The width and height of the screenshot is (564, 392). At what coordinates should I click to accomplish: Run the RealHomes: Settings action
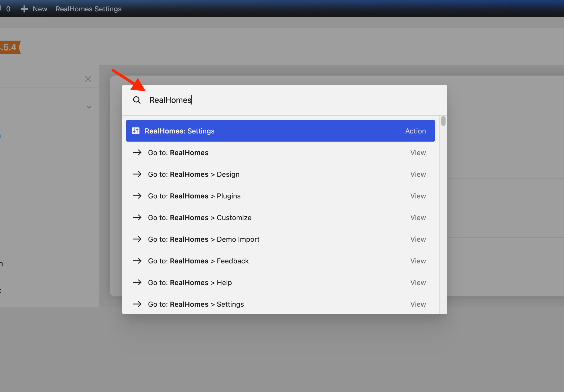(281, 131)
